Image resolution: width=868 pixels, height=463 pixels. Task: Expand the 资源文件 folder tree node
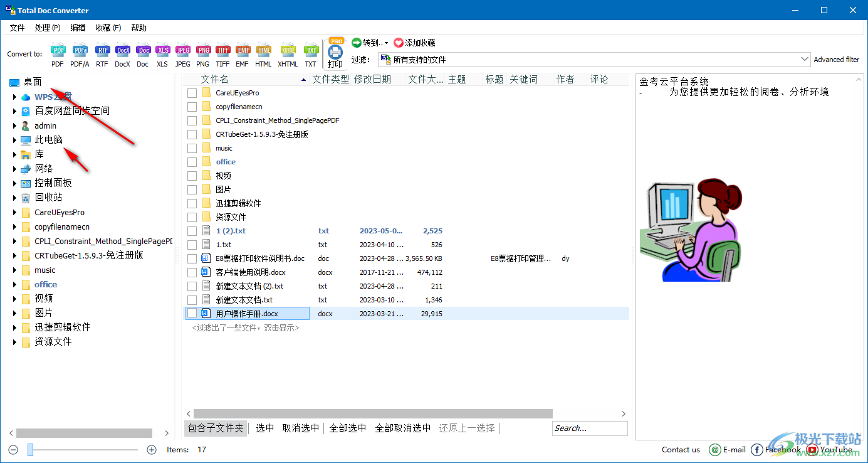pos(14,342)
